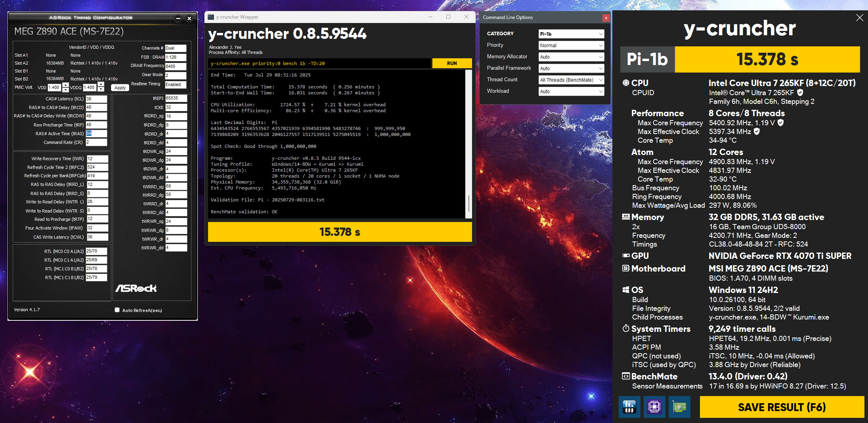Click 'NVIDIA GeForce RTX 4070 Ti SUPER' text
The width and height of the screenshot is (868, 423).
780,256
